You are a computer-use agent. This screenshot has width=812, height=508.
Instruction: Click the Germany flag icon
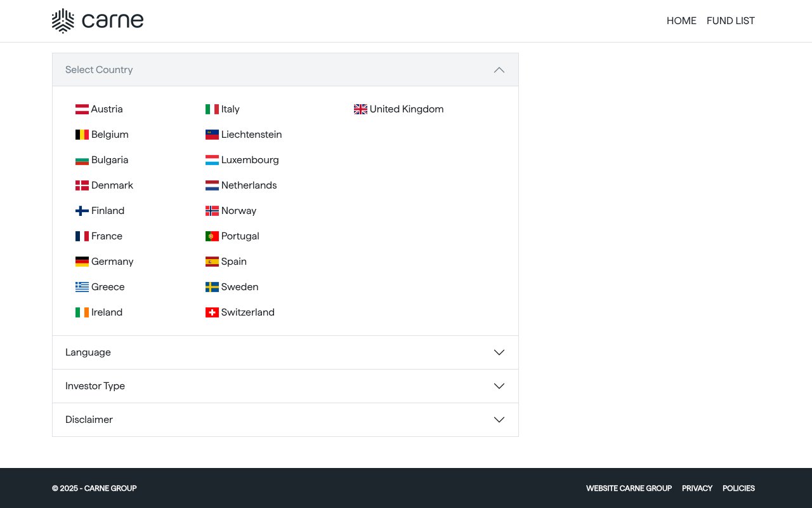pos(82,261)
